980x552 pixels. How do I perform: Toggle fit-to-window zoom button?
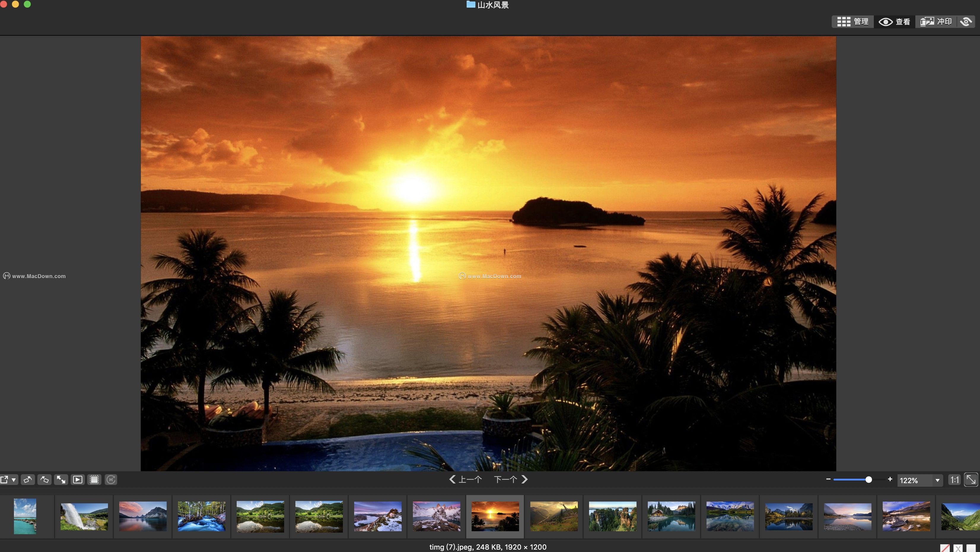pyautogui.click(x=971, y=480)
